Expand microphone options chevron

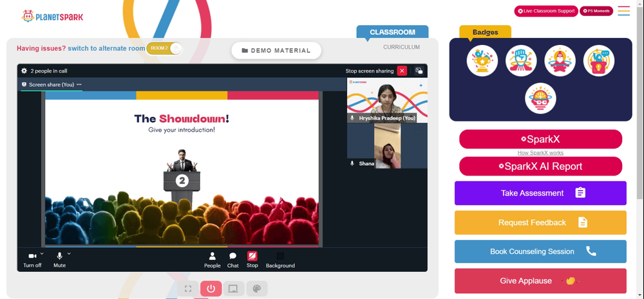69,253
